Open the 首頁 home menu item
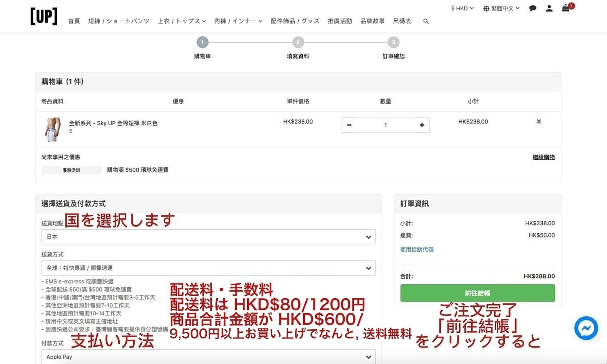This screenshot has width=607, height=364. [x=74, y=21]
